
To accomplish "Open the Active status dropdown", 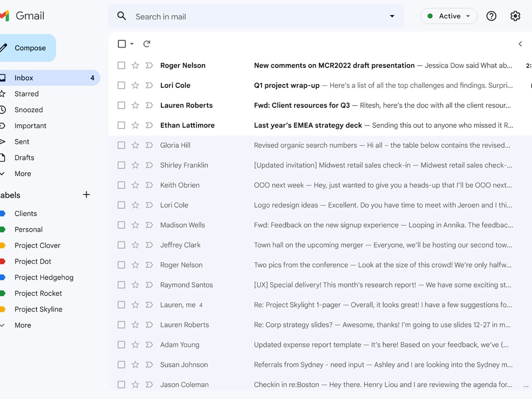I will pos(449,16).
